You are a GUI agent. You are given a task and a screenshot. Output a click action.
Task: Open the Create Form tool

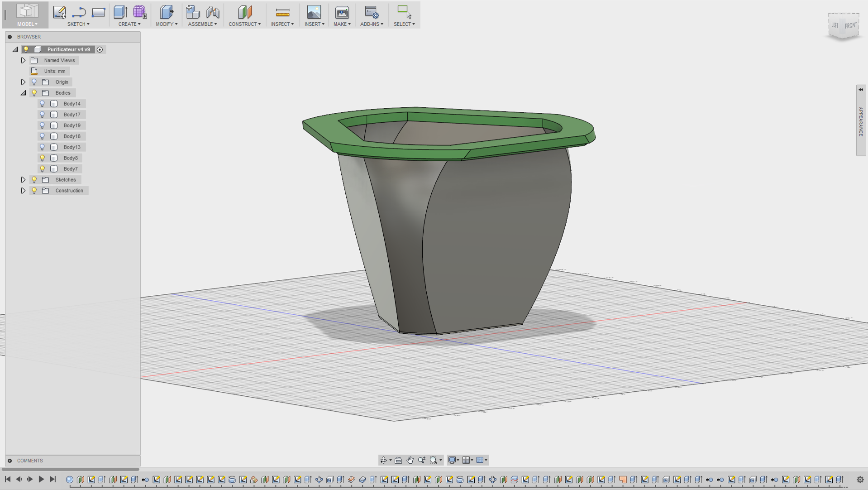pos(140,12)
